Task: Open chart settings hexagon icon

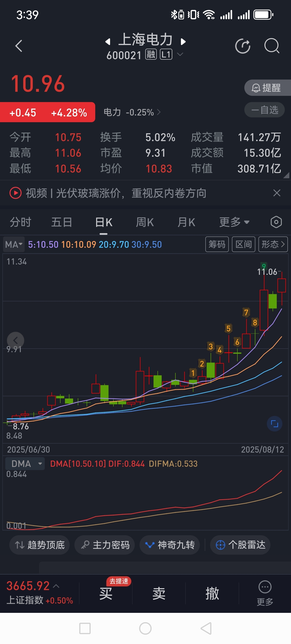Action: coord(276,222)
